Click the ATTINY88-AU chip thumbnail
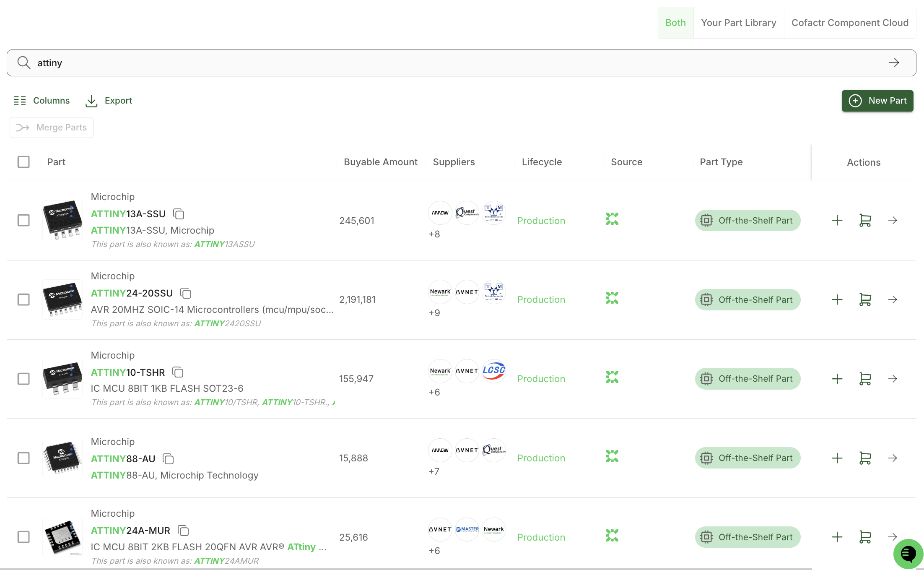924x570 pixels. coord(62,458)
